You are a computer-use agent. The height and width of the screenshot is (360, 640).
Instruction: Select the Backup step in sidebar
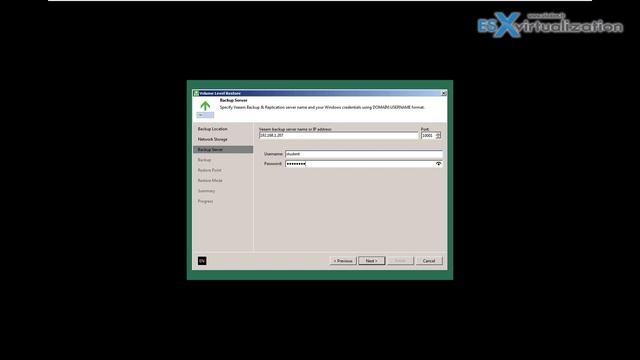(x=204, y=160)
